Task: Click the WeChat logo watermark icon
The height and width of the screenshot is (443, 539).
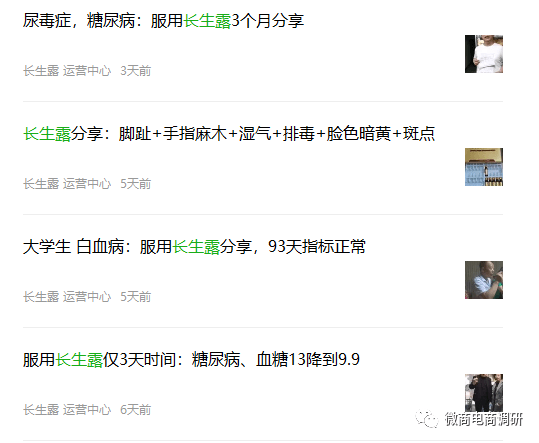Action: click(427, 419)
